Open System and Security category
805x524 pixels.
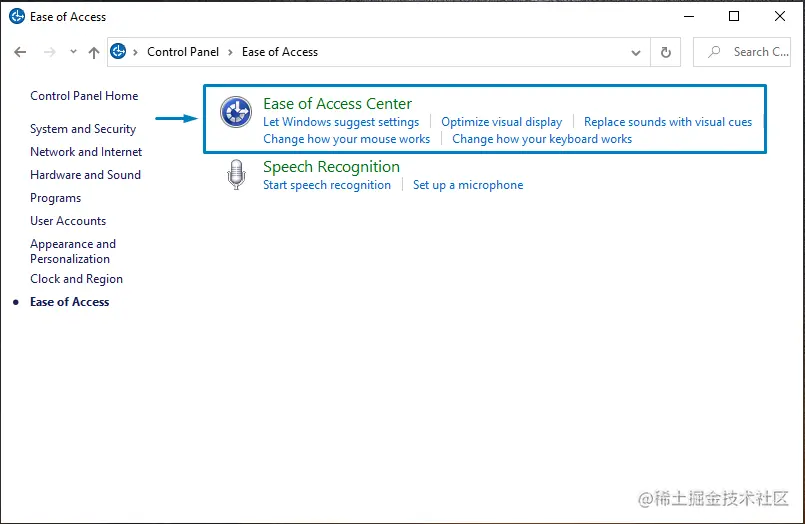pyautogui.click(x=83, y=129)
